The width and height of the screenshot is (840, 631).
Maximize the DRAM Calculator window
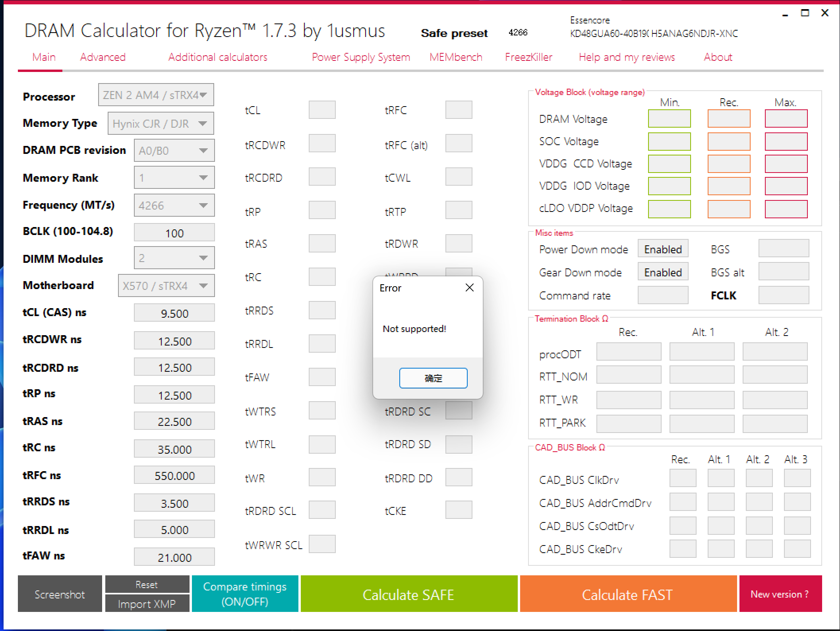click(x=805, y=13)
